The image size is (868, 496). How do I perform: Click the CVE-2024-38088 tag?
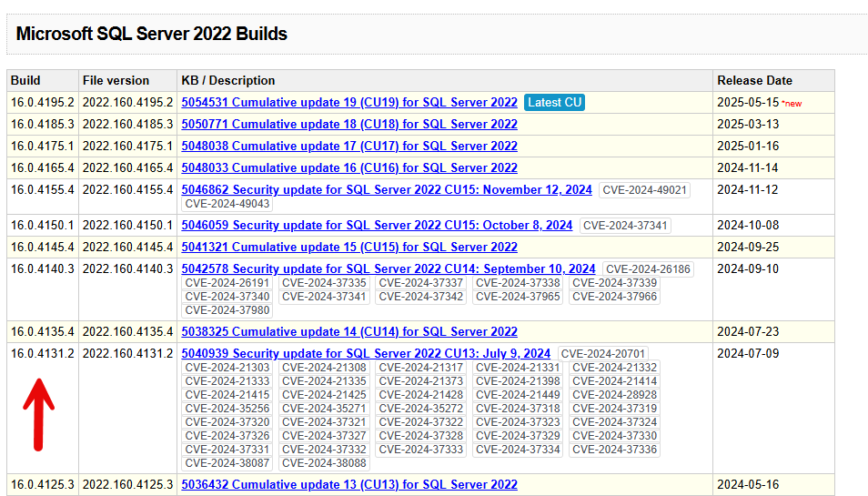tap(324, 463)
